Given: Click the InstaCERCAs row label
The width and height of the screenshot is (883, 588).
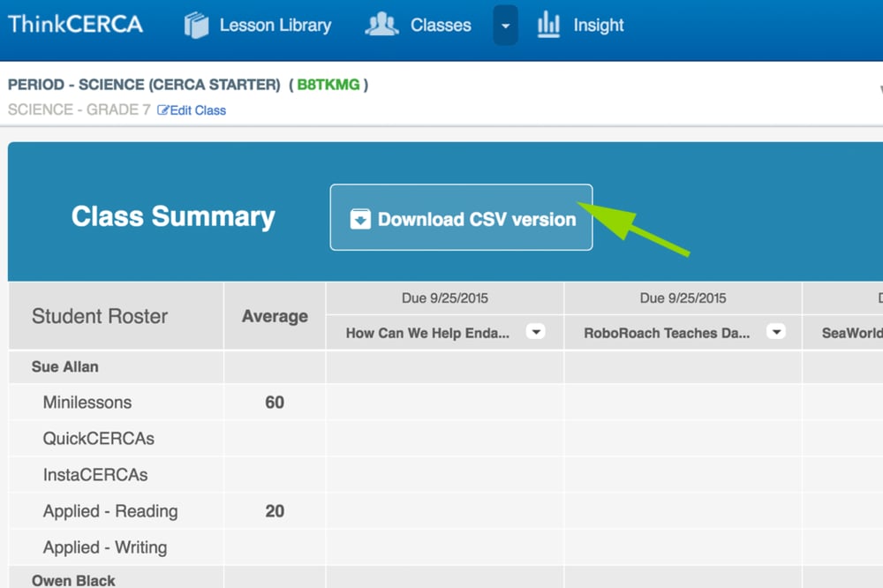Looking at the screenshot, I should tap(95, 475).
